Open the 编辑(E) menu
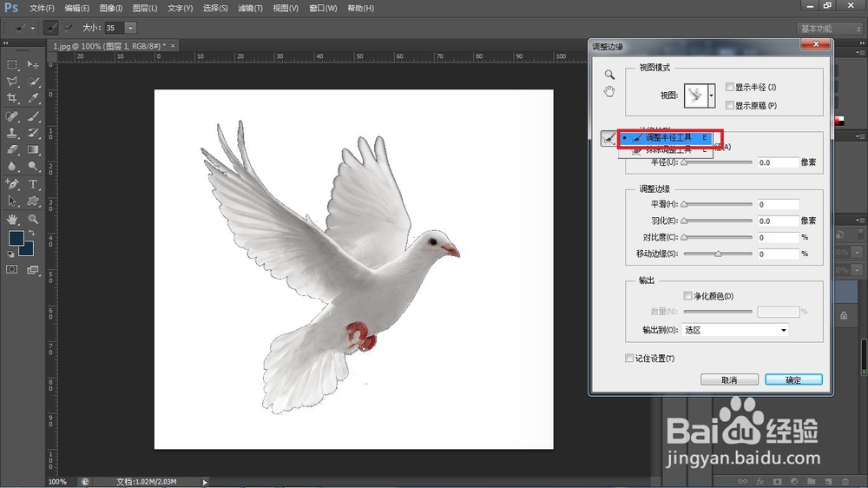 (77, 9)
